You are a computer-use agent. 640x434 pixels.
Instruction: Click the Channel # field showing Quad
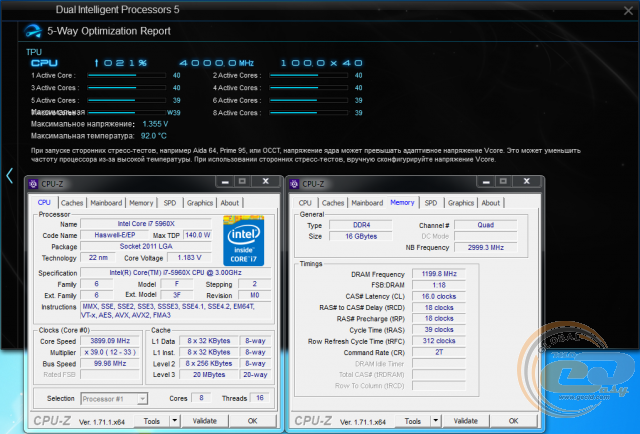tap(486, 225)
